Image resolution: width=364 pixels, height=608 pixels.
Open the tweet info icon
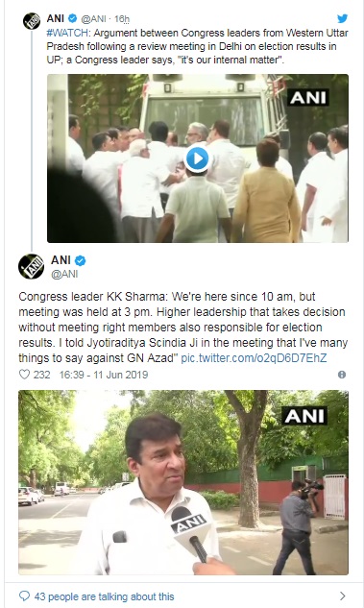[342, 375]
